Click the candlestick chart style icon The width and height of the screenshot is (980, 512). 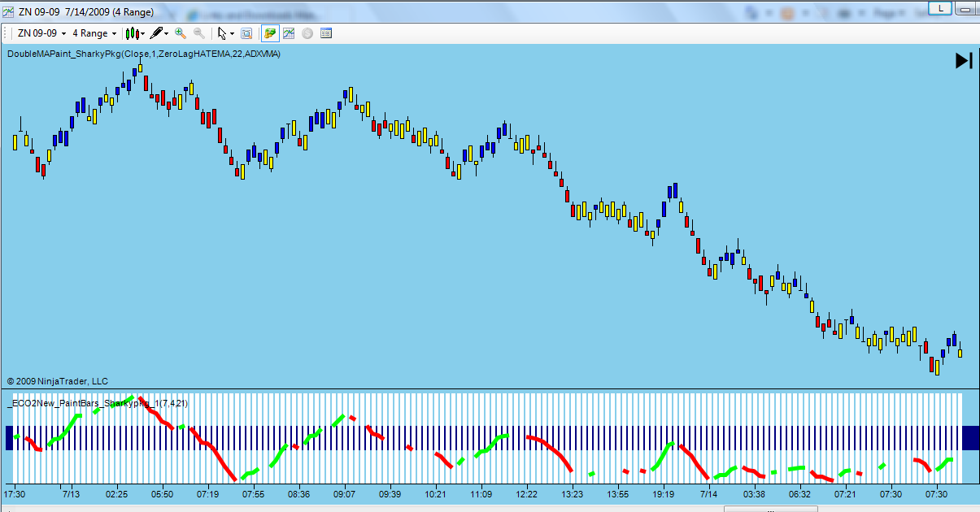[x=132, y=33]
